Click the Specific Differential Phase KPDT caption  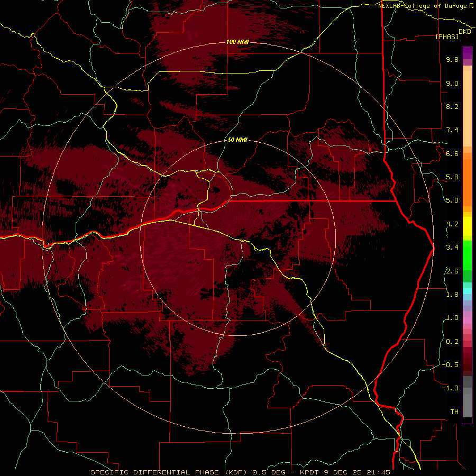coord(240,472)
